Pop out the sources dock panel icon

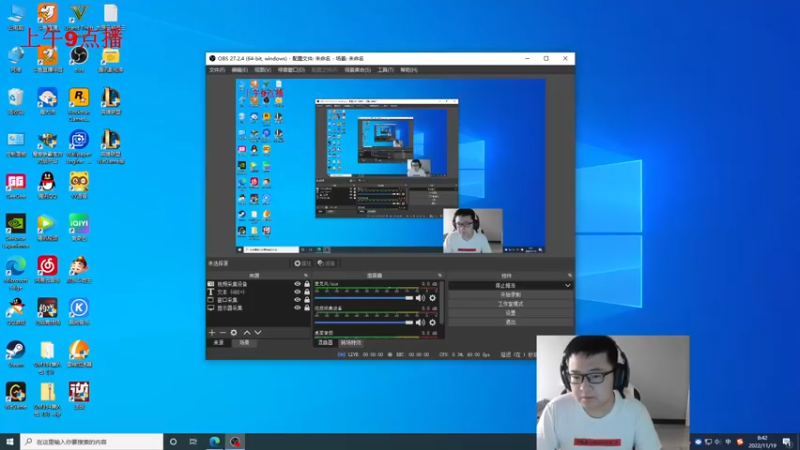click(x=306, y=276)
